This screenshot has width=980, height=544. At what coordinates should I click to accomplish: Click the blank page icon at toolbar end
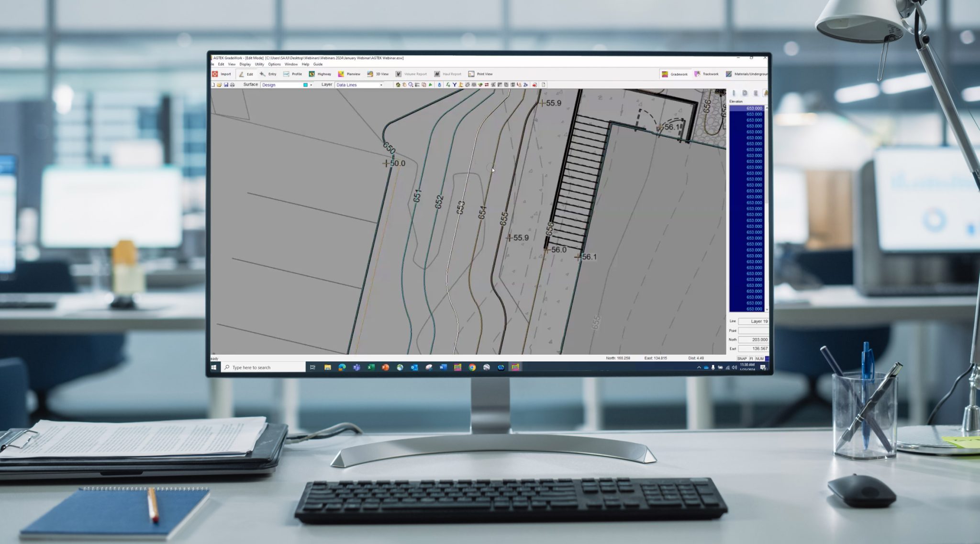pos(544,85)
